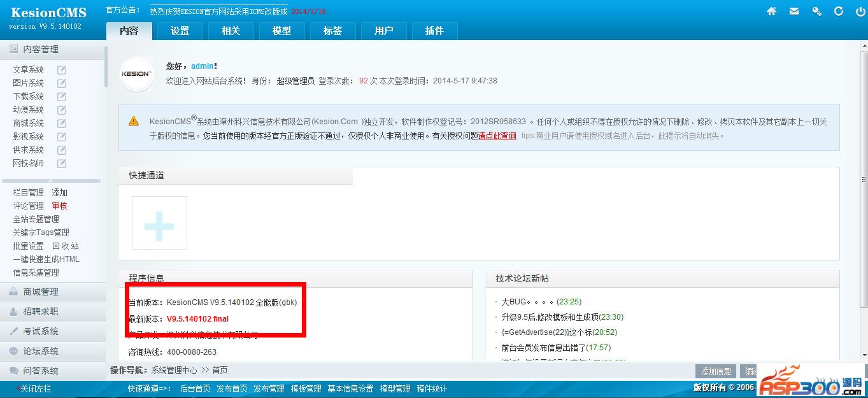This screenshot has width=868, height=398.
Task: Click the refresh icon in header
Action: (x=839, y=11)
